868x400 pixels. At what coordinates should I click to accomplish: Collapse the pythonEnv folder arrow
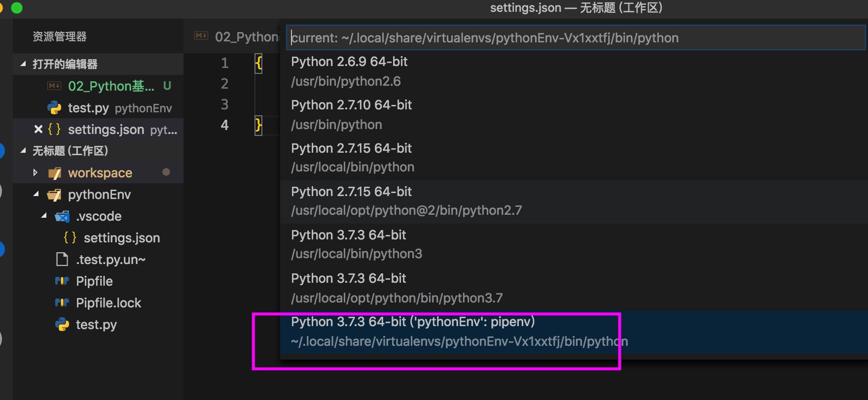(36, 195)
